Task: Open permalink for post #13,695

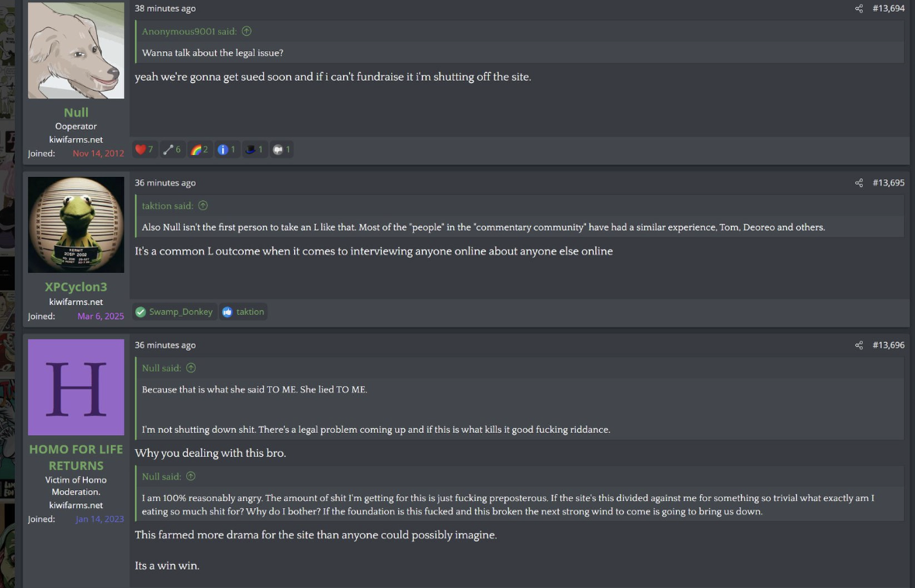Action: pos(889,183)
